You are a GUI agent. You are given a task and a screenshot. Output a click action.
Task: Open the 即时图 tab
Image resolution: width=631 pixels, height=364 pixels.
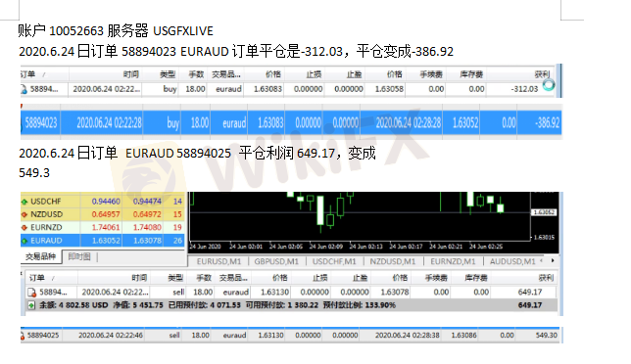coord(79,256)
